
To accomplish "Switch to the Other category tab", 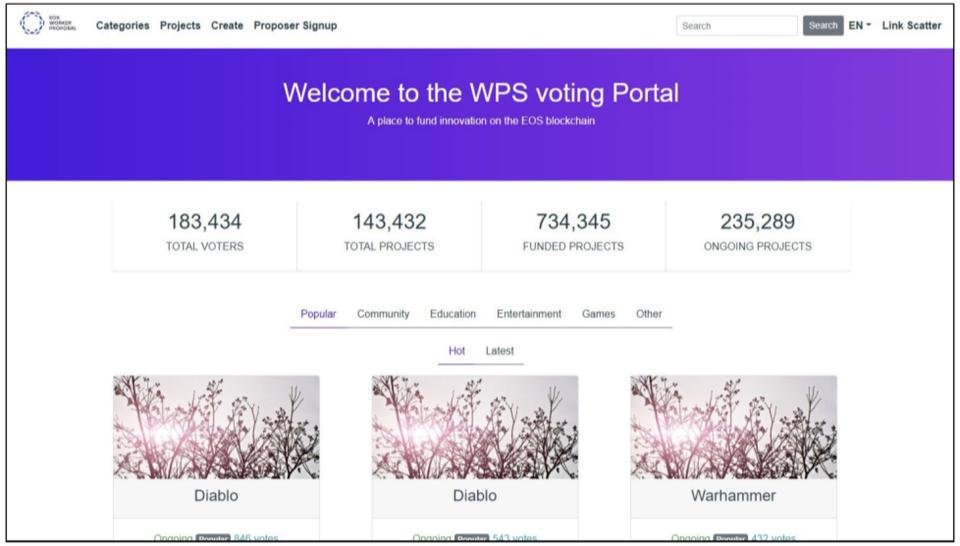I will coord(648,314).
